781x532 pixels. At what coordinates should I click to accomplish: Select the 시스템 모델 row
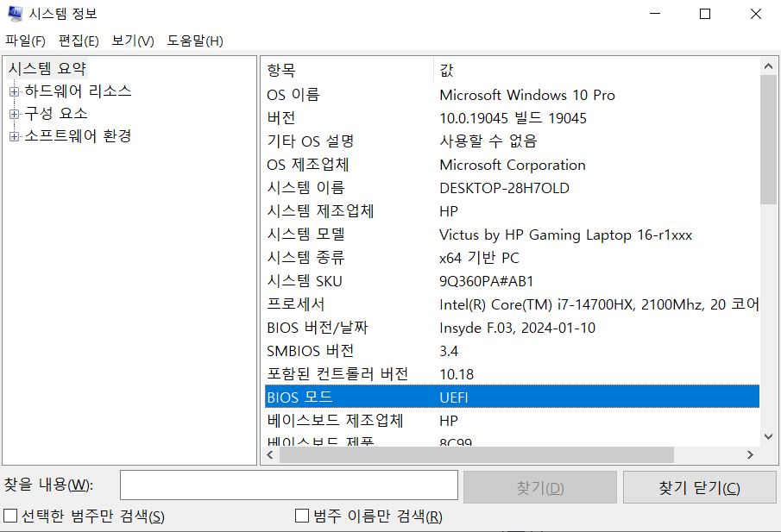tap(512, 235)
